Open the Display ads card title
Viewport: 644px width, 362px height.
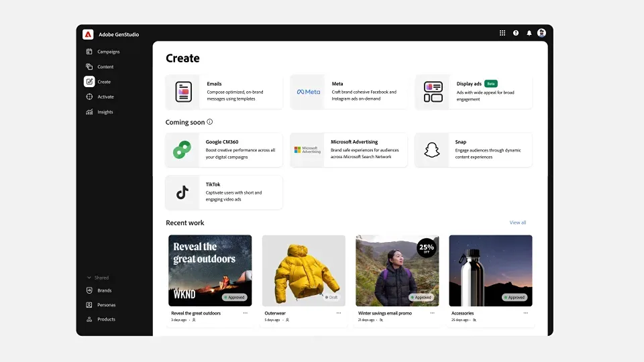469,84
